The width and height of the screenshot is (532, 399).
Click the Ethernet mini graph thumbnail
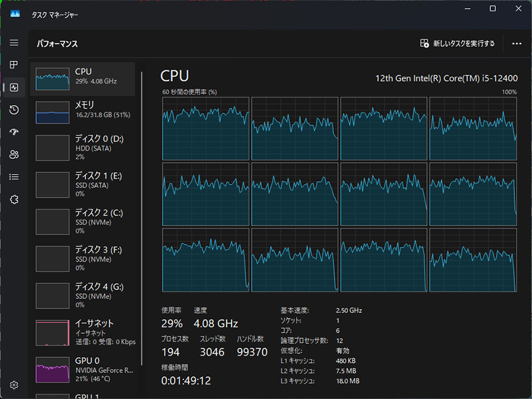point(53,332)
